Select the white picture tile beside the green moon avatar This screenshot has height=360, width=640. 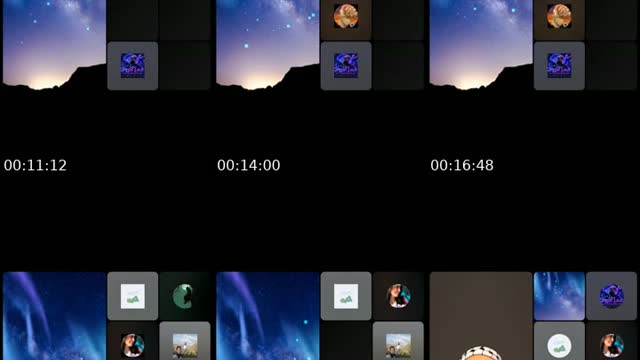[x=133, y=296]
